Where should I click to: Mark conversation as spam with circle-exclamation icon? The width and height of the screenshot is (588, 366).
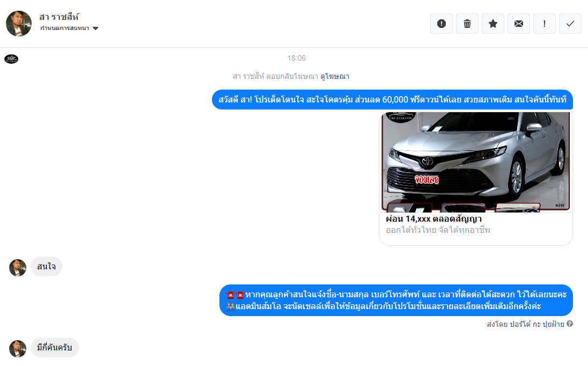click(x=442, y=24)
